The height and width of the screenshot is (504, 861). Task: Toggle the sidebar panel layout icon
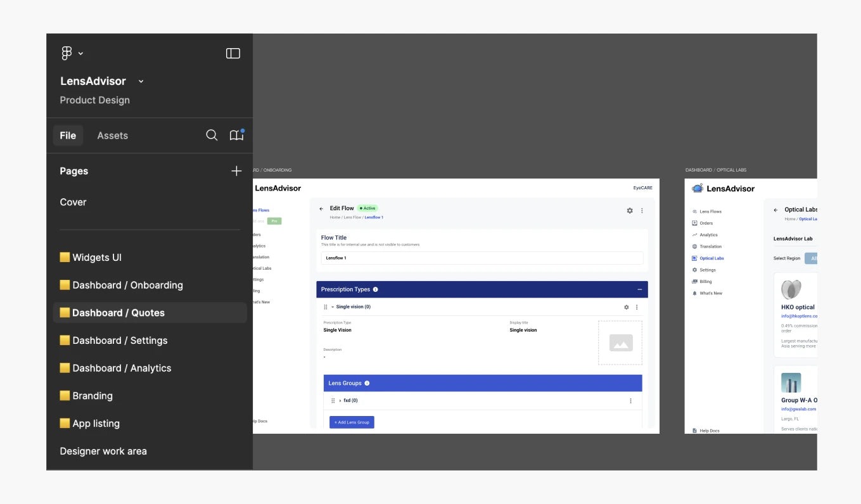point(233,54)
